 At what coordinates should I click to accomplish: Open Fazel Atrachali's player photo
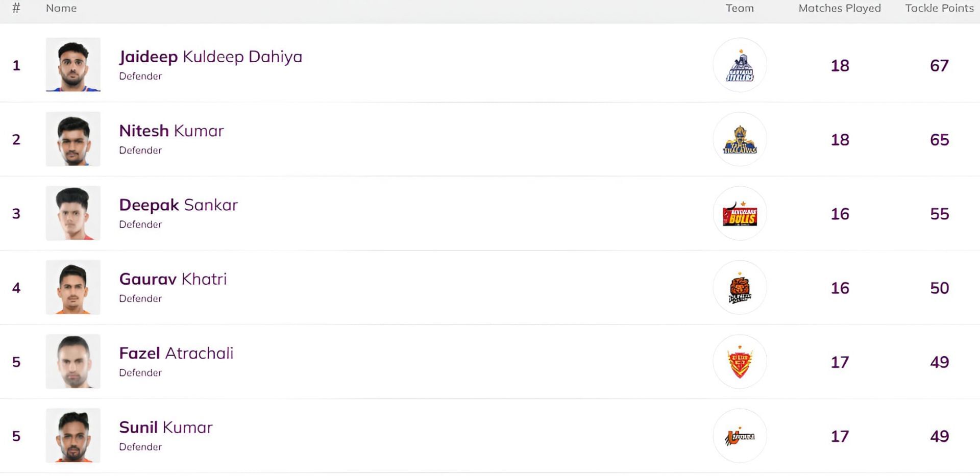tap(73, 362)
